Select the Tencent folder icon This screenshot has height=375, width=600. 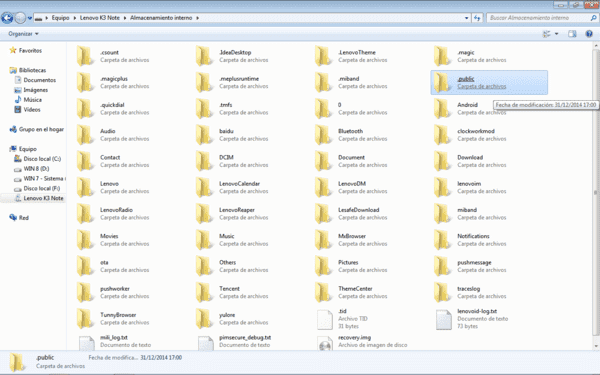click(x=204, y=292)
